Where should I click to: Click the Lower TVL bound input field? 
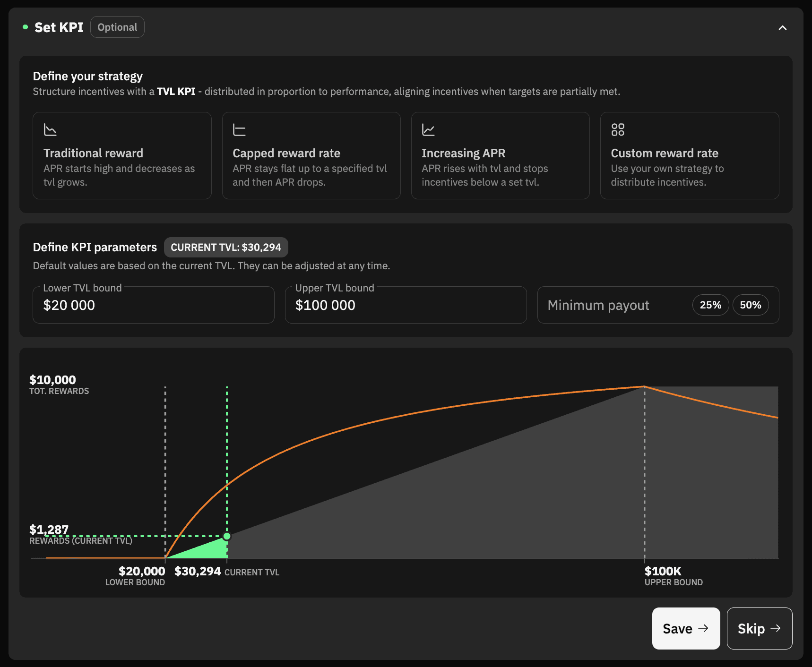pyautogui.click(x=153, y=305)
